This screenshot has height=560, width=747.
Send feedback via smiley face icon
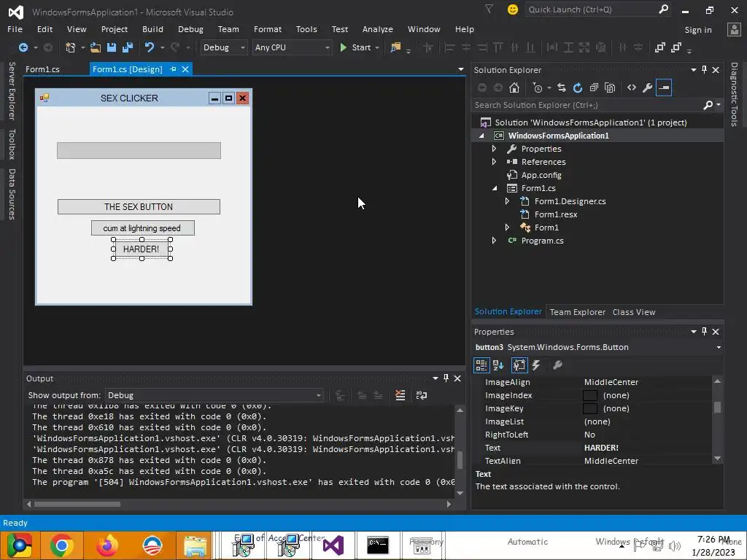pos(513,9)
